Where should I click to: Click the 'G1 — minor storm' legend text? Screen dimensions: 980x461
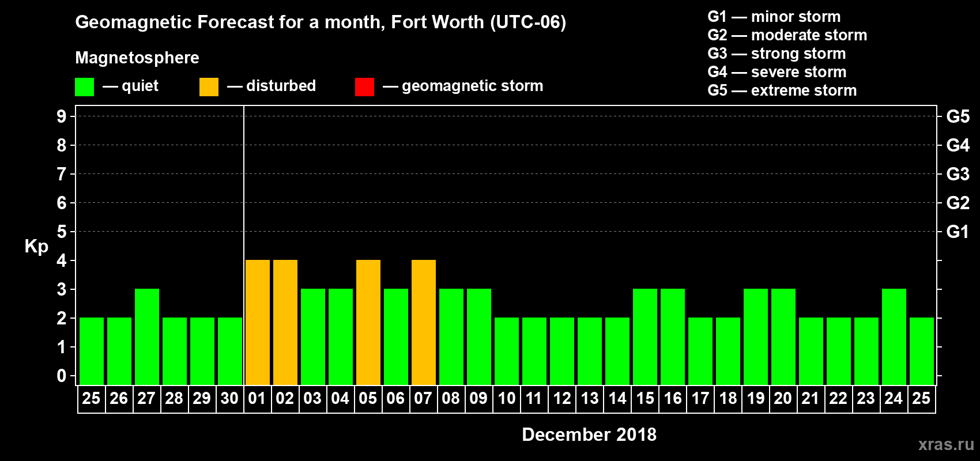tap(774, 17)
